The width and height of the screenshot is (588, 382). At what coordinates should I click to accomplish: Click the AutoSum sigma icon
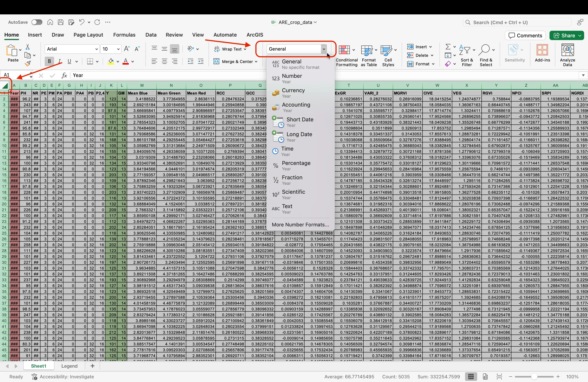pyautogui.click(x=448, y=47)
